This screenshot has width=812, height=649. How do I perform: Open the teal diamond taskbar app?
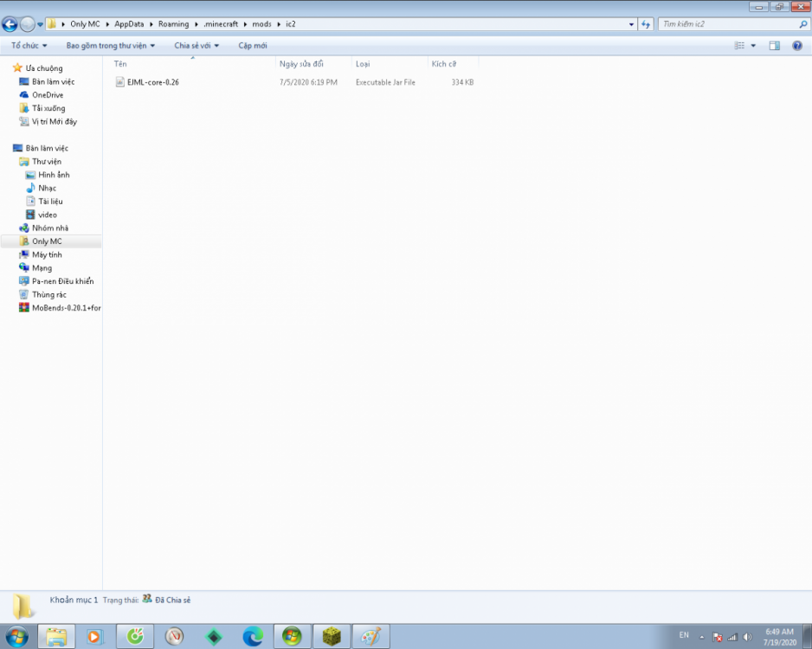click(x=213, y=637)
